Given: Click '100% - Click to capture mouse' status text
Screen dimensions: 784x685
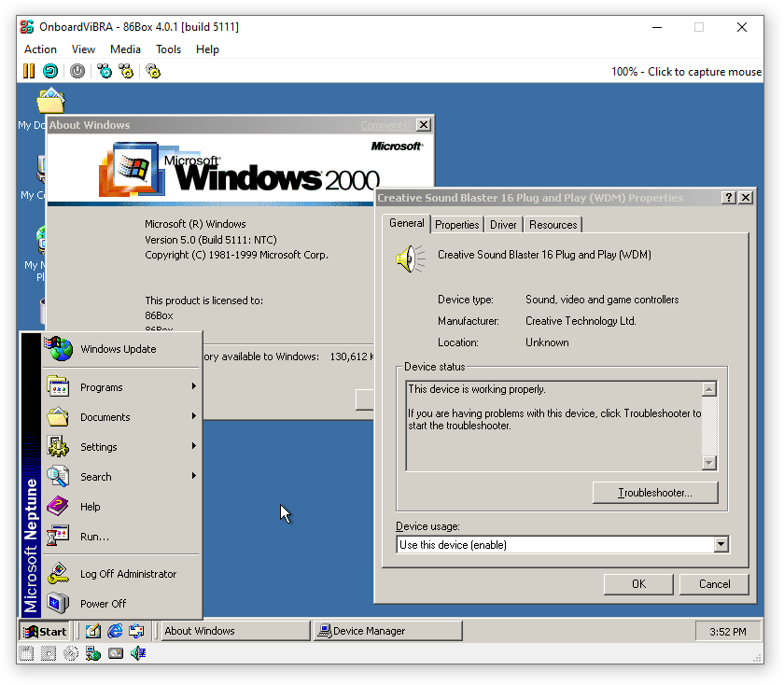Looking at the screenshot, I should coord(686,72).
